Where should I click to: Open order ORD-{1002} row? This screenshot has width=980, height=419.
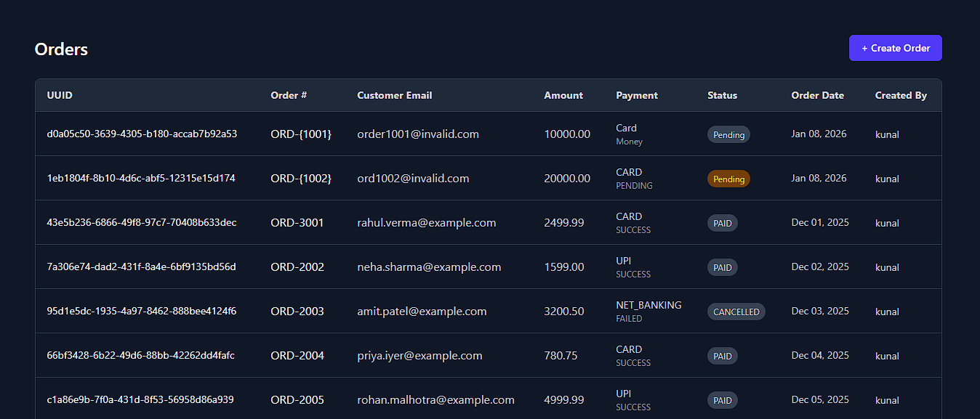pyautogui.click(x=300, y=179)
